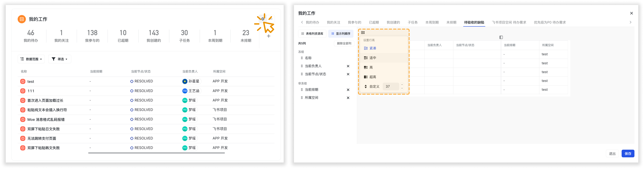Close the 我的工作 settings dialog
This screenshot has width=644, height=169.
[x=631, y=13]
